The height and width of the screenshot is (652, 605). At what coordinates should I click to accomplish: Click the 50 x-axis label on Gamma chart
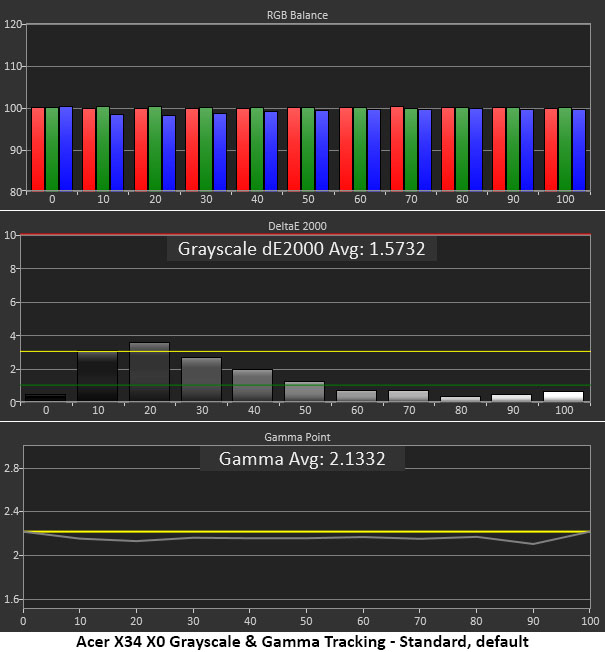point(306,621)
